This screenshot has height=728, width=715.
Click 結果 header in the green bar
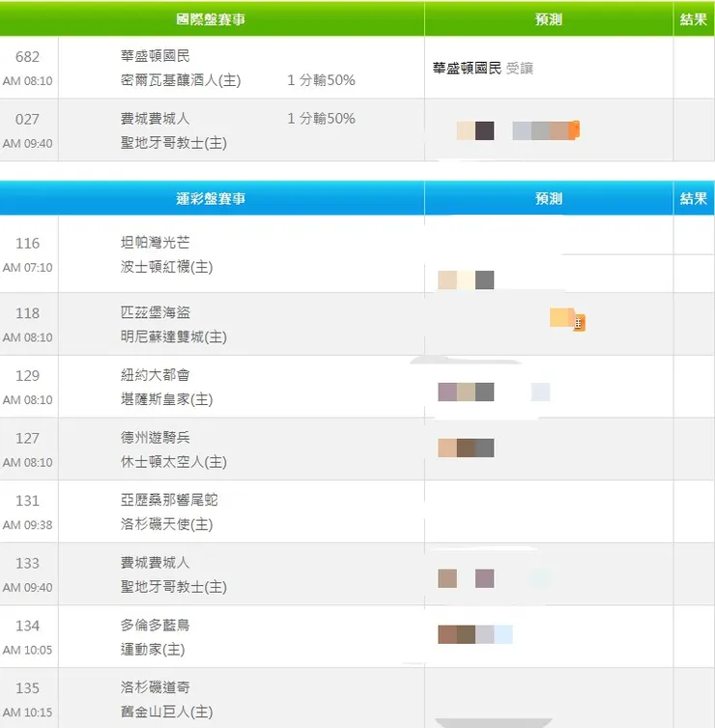[693, 19]
